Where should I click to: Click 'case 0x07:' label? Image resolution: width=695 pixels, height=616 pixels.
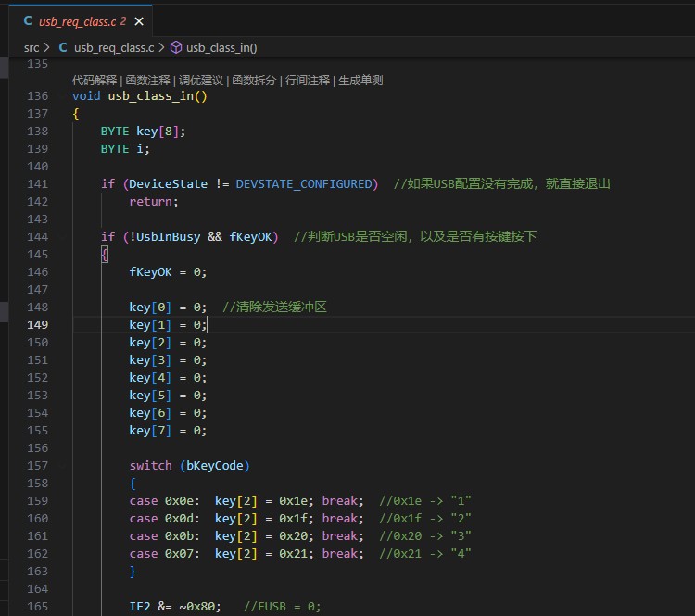pos(164,554)
